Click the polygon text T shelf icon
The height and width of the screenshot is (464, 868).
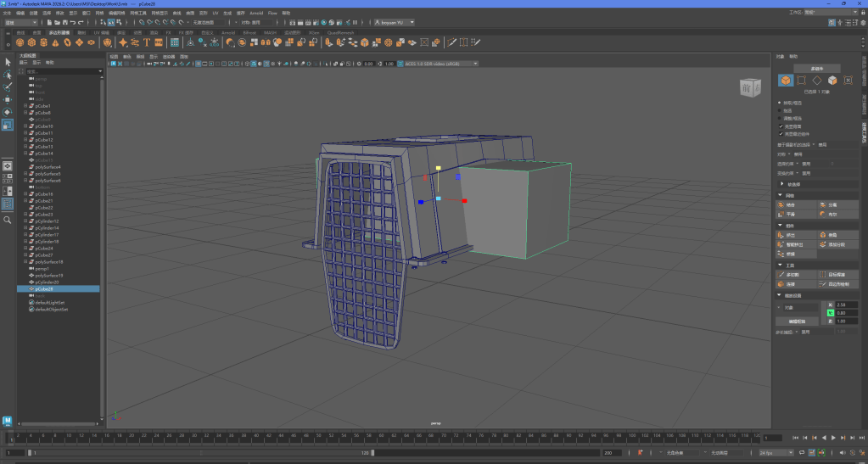click(148, 42)
